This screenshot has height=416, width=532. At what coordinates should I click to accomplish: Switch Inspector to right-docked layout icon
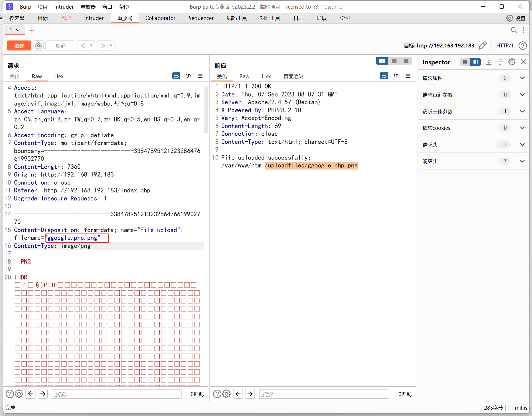[x=475, y=62]
